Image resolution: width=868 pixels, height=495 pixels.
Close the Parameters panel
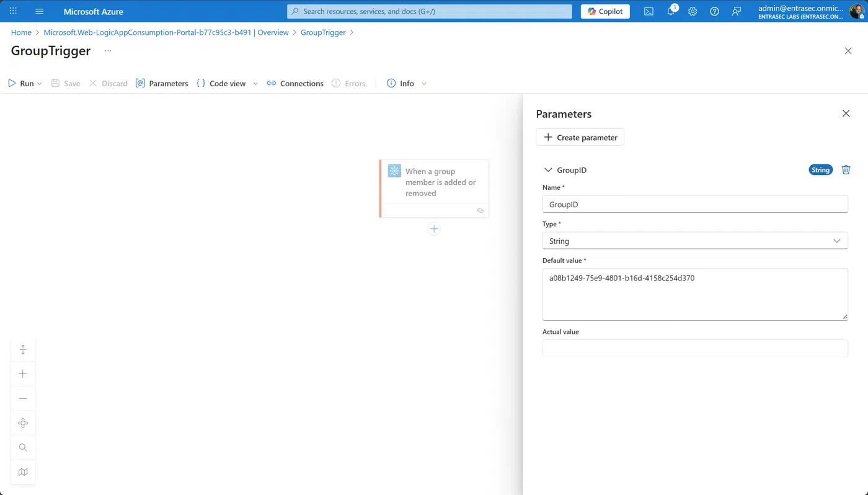pyautogui.click(x=846, y=114)
